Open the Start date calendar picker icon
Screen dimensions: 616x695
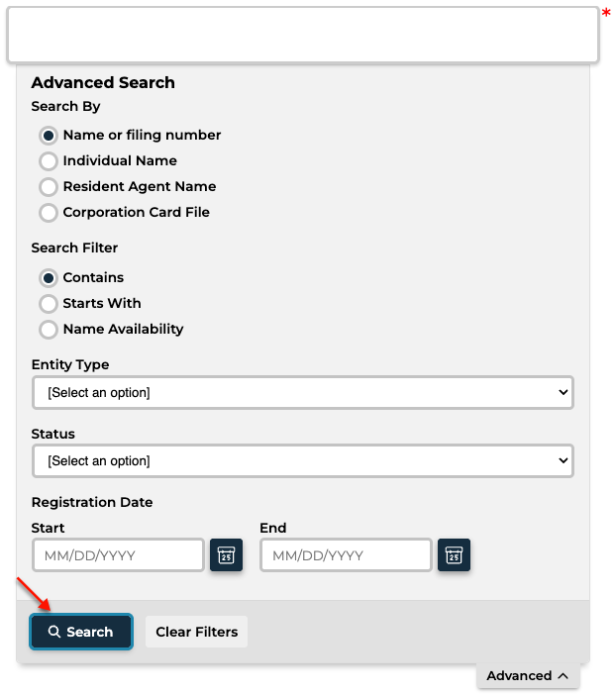coord(226,555)
